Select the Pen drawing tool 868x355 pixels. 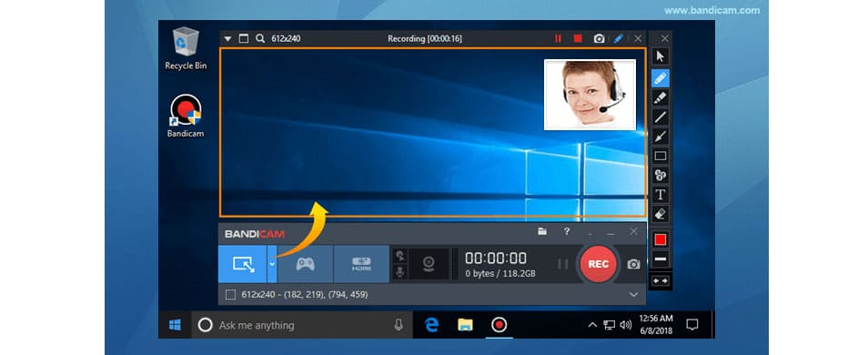(661, 78)
